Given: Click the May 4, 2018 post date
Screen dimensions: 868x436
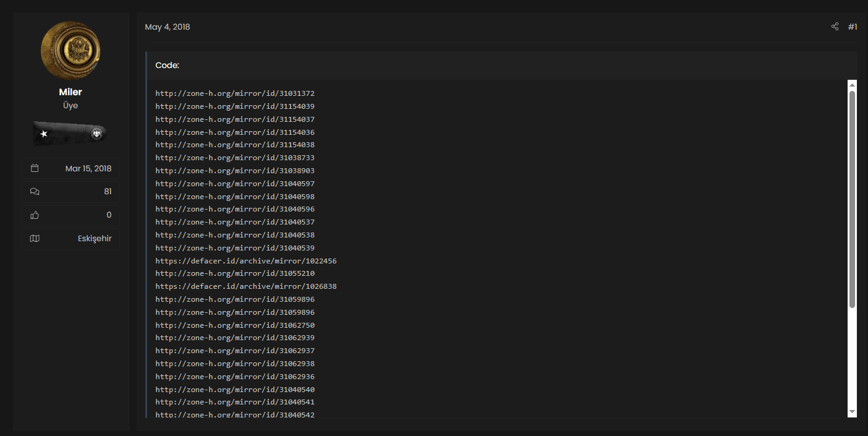Looking at the screenshot, I should (167, 27).
